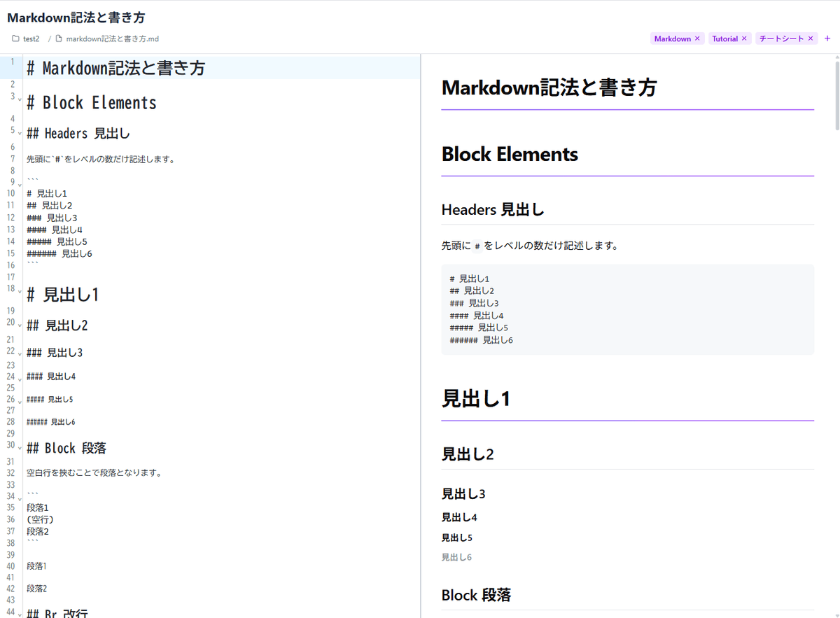The width and height of the screenshot is (840, 618).
Task: Remove the Tutorial tag with its ×
Action: [x=744, y=38]
